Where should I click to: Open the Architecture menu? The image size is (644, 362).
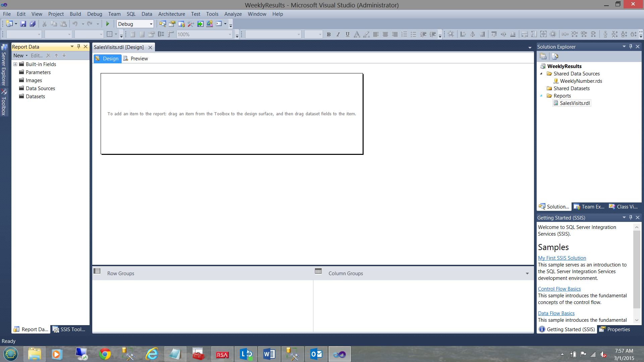pyautogui.click(x=171, y=14)
